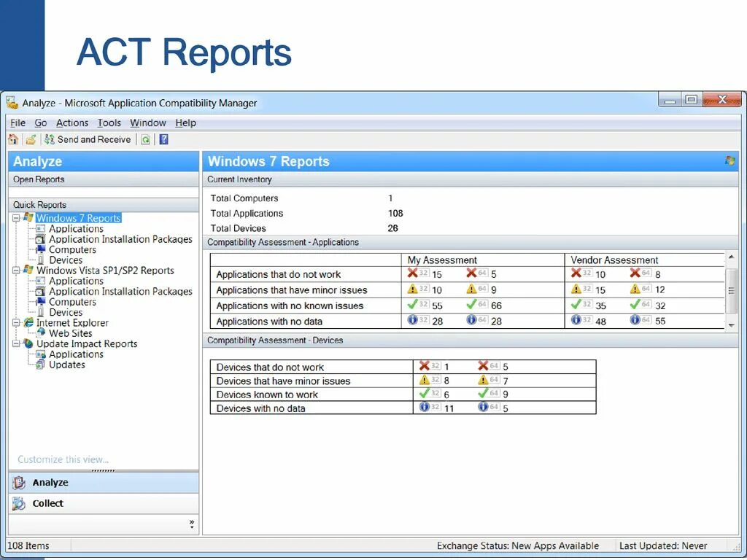Click green check 32-bit icon, My Assessment no known issues
This screenshot has width=747, height=560.
click(413, 304)
